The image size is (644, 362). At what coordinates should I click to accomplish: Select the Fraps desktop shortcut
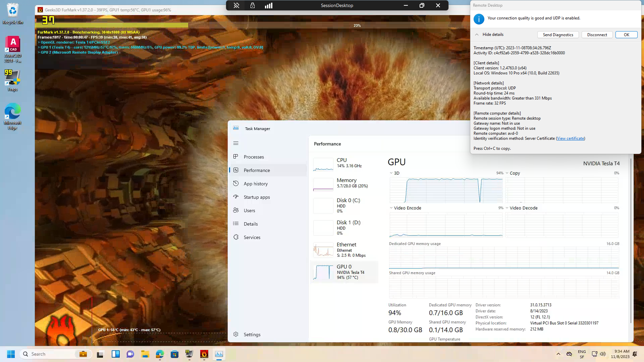coord(13,80)
